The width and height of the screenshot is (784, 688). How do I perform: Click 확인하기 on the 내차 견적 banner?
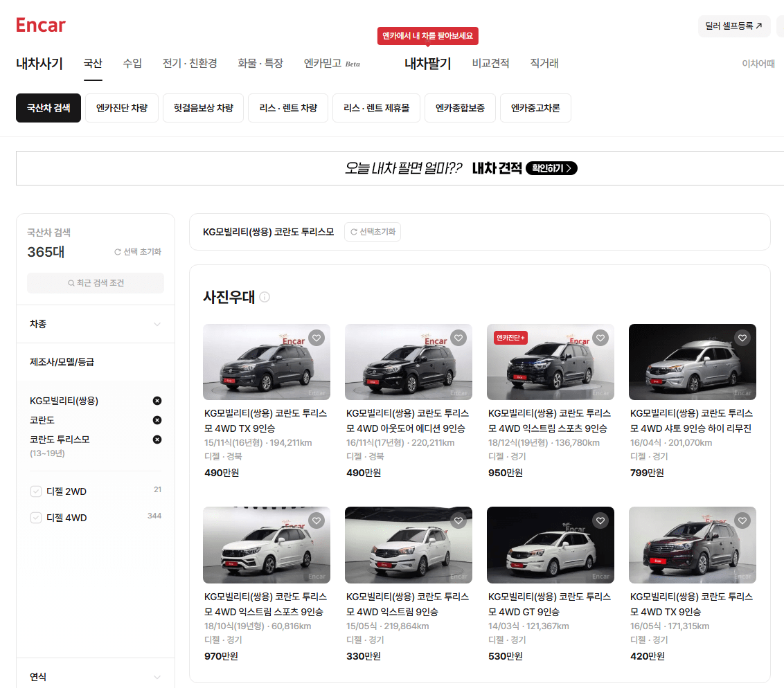coord(551,168)
